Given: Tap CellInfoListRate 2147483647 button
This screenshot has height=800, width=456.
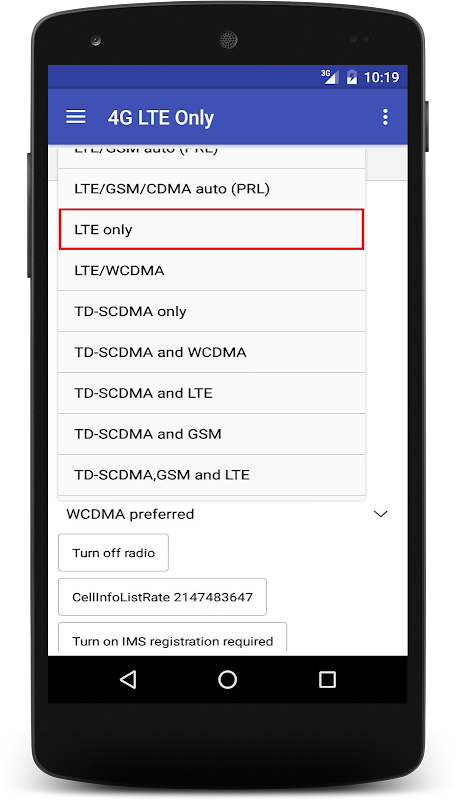Looking at the screenshot, I should click(162, 597).
